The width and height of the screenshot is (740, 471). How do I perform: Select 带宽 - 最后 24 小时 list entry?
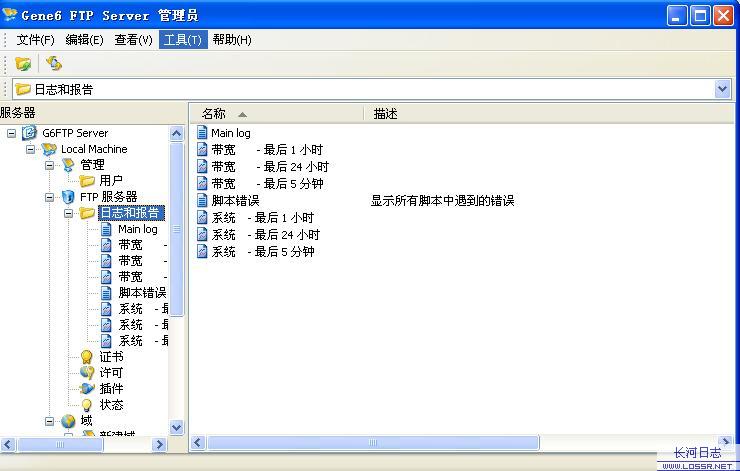point(270,167)
